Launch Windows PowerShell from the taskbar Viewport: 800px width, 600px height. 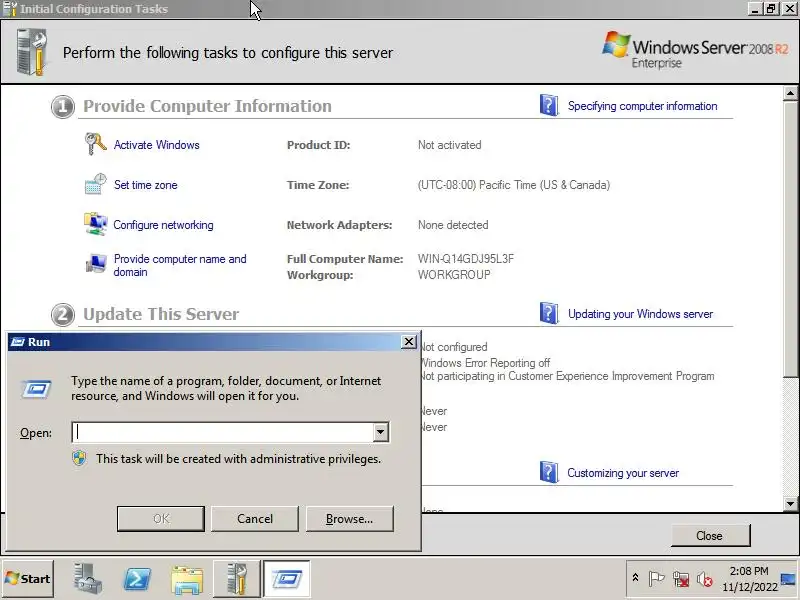tap(137, 579)
